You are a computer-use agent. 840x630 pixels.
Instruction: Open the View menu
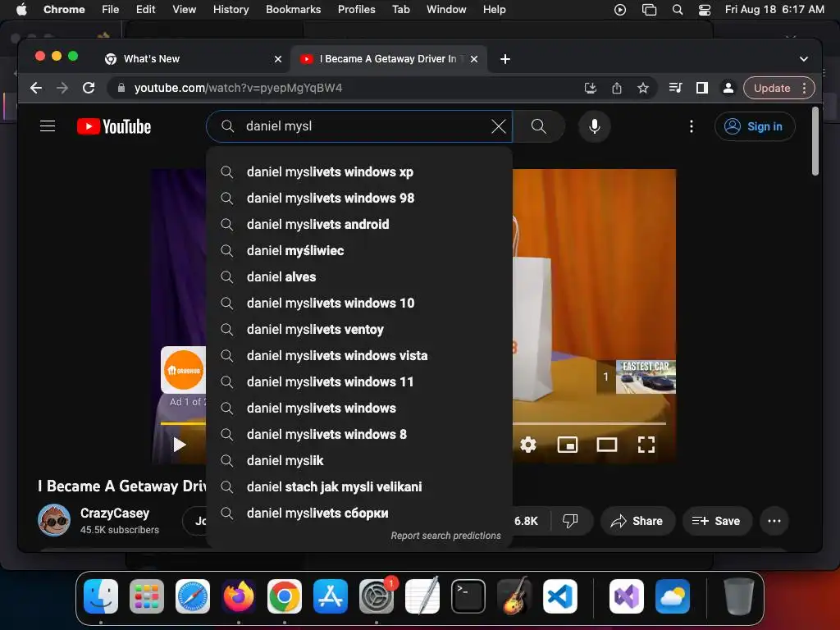tap(184, 9)
